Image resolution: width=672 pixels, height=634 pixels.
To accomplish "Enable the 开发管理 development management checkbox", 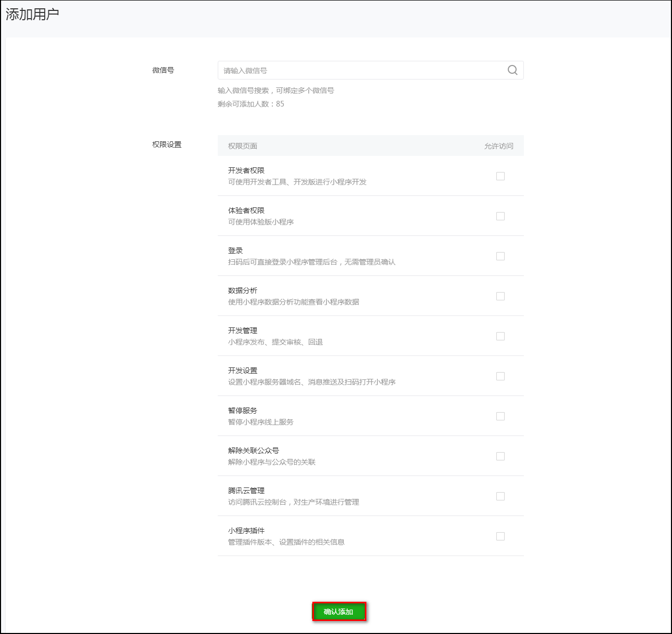I will click(x=500, y=336).
